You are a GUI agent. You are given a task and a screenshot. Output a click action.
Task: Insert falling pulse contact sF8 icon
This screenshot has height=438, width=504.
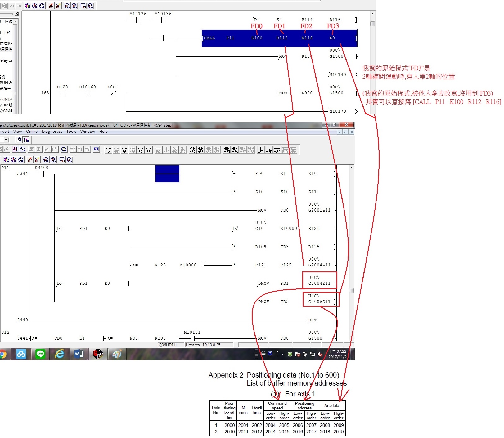coord(200,150)
